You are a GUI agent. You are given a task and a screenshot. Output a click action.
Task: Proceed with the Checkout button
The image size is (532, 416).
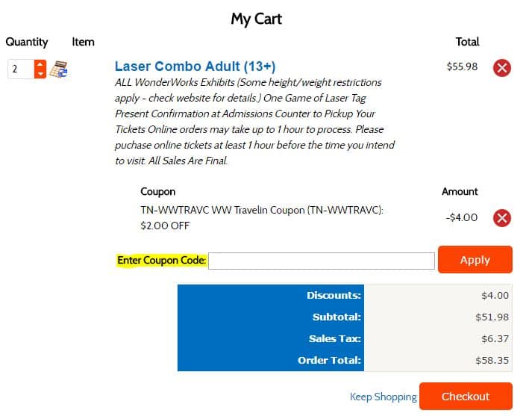(466, 397)
